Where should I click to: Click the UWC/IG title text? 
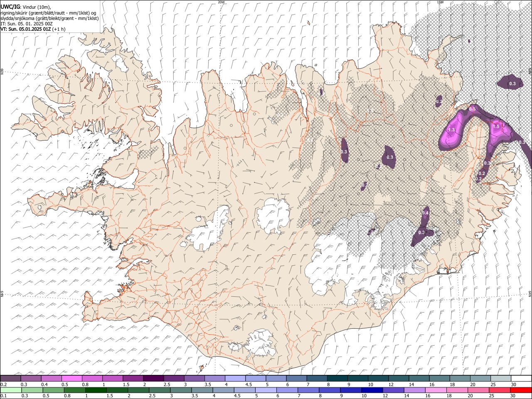point(10,7)
